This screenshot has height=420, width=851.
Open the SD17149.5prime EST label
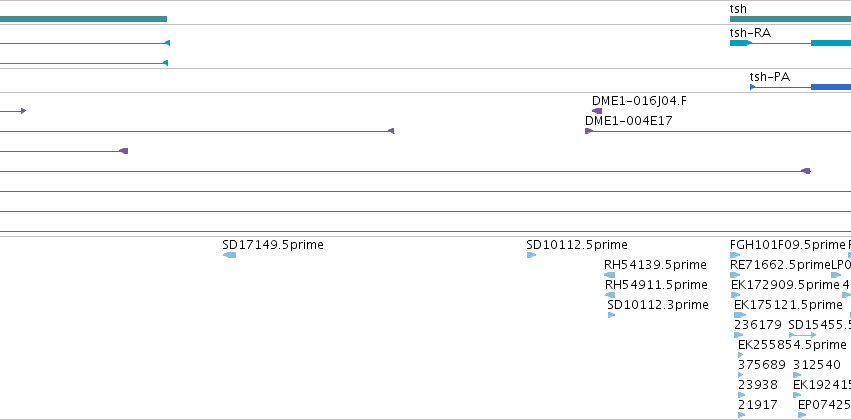point(273,245)
